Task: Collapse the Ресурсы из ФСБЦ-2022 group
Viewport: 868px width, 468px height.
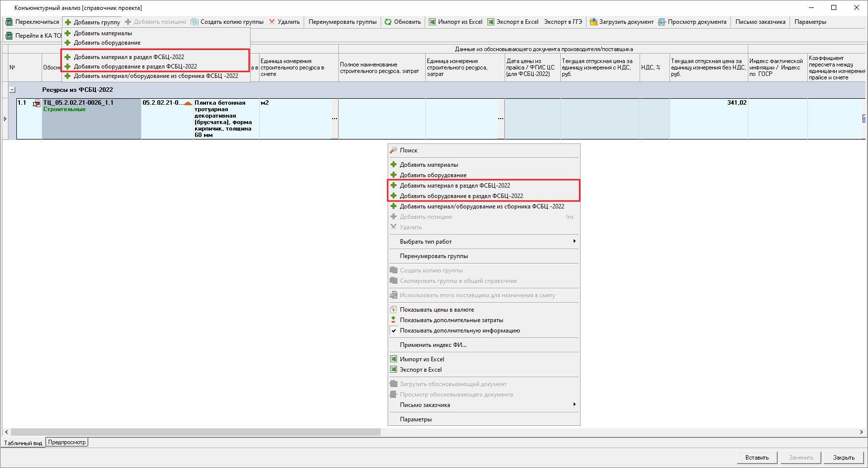Action: (x=12, y=90)
